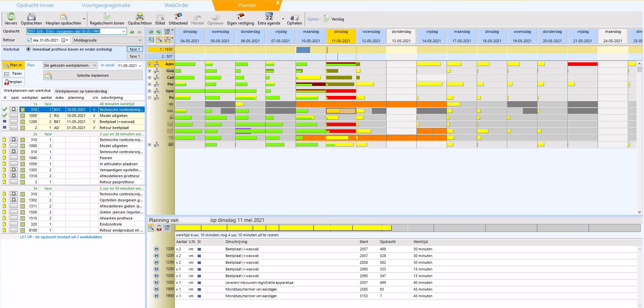
Task: Open the De gekozen werkplannen dropdown
Action: (94, 65)
